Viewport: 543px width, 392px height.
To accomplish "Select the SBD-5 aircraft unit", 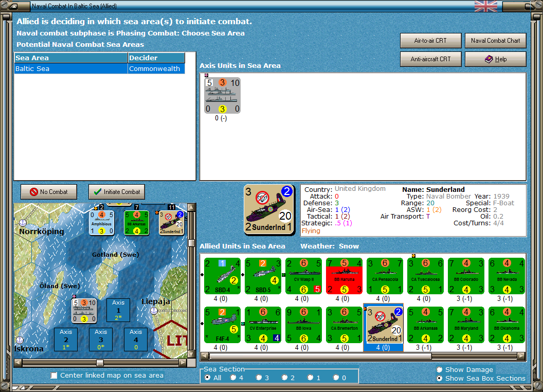I will tap(263, 276).
